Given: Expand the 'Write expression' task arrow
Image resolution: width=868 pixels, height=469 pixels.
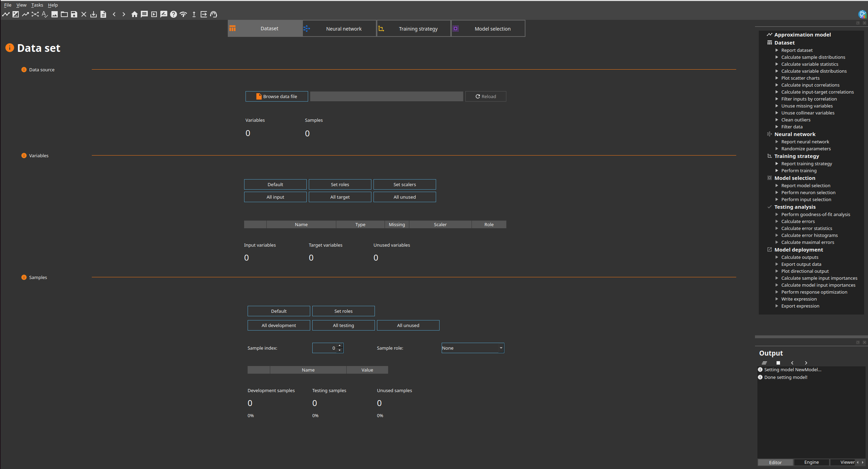Looking at the screenshot, I should (777, 299).
